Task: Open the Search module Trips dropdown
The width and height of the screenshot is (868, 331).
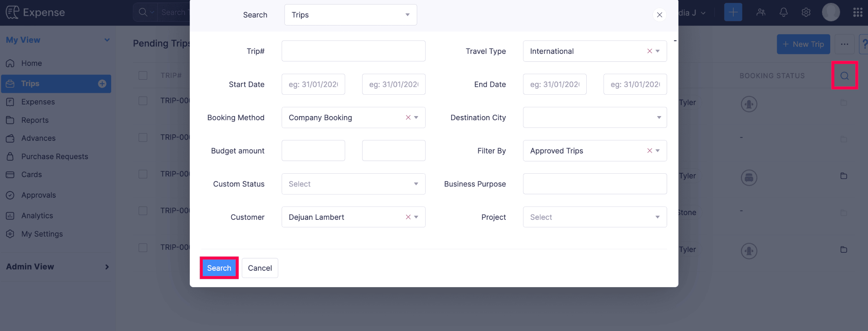Action: pos(350,15)
